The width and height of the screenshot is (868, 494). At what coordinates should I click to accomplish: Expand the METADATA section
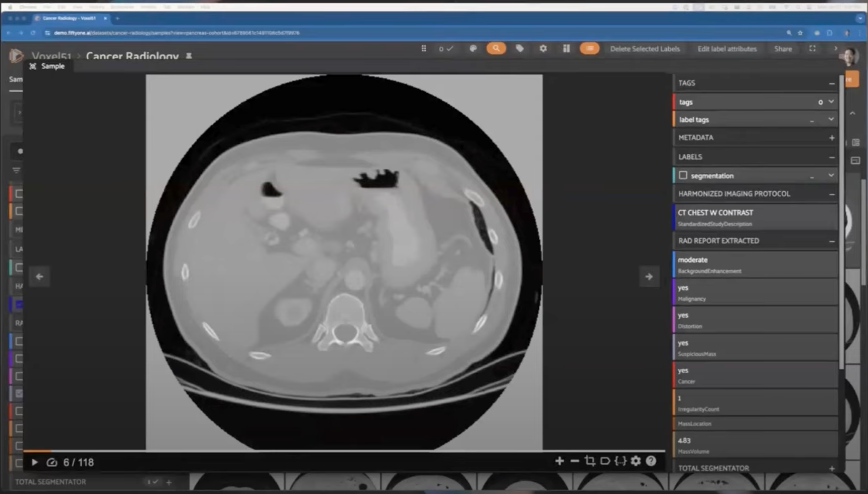(832, 138)
